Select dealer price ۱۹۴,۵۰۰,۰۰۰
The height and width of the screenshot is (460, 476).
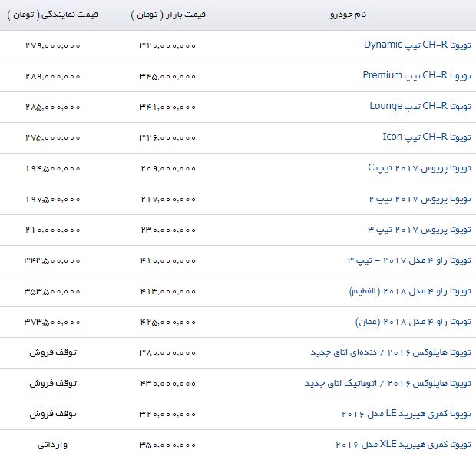point(53,168)
